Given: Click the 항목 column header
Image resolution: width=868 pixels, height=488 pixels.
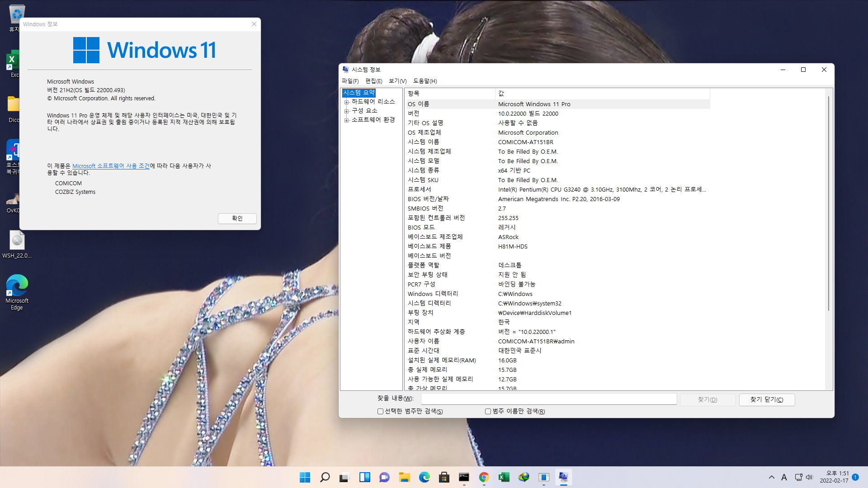Looking at the screenshot, I should [x=450, y=94].
